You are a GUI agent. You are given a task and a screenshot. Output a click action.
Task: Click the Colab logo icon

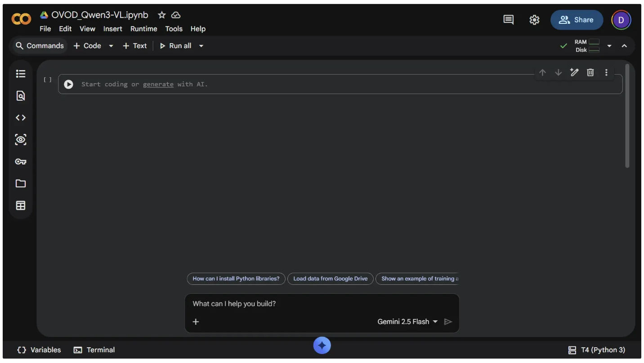click(x=21, y=19)
